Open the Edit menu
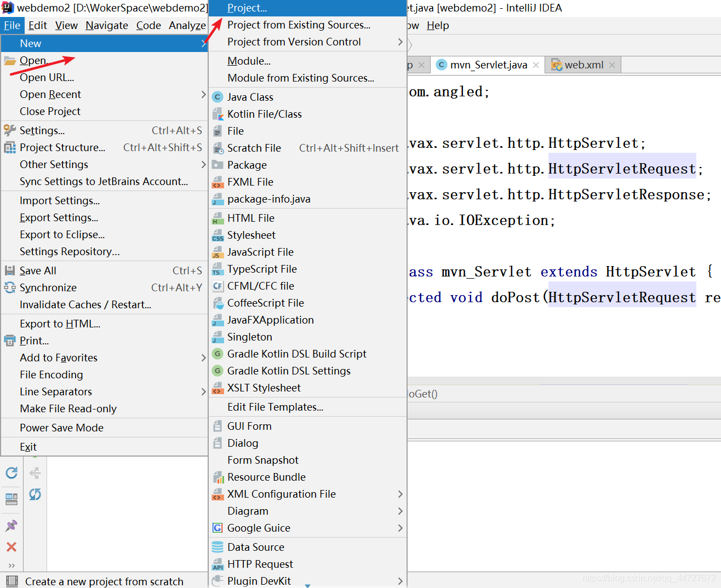The width and height of the screenshot is (721, 588). [37, 25]
